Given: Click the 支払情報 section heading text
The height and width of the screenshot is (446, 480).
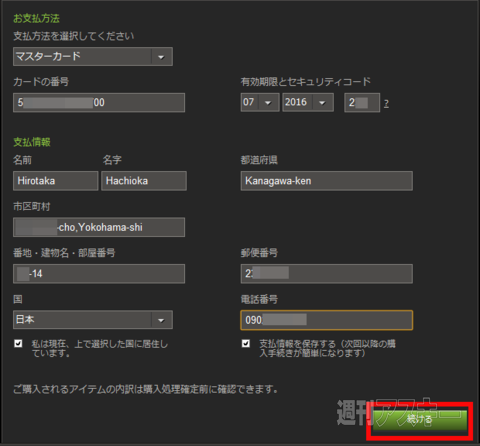Looking at the screenshot, I should 32,142.
